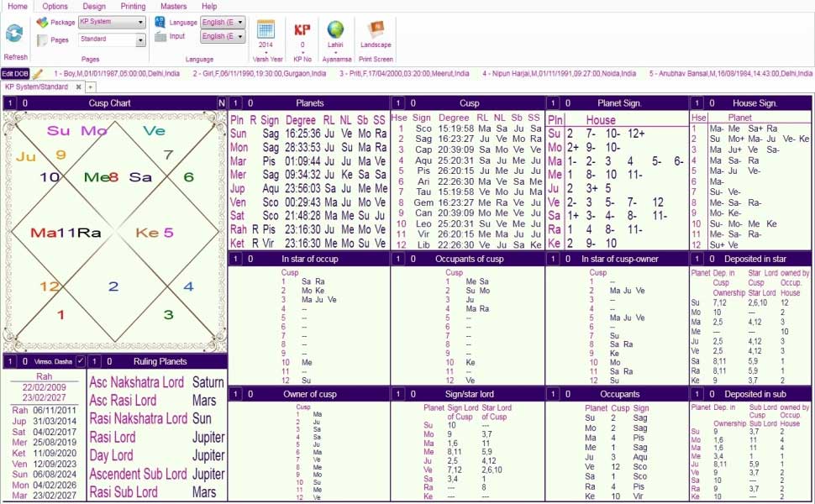The width and height of the screenshot is (815, 504).
Task: Click the Language ABC icon
Action: point(160,23)
